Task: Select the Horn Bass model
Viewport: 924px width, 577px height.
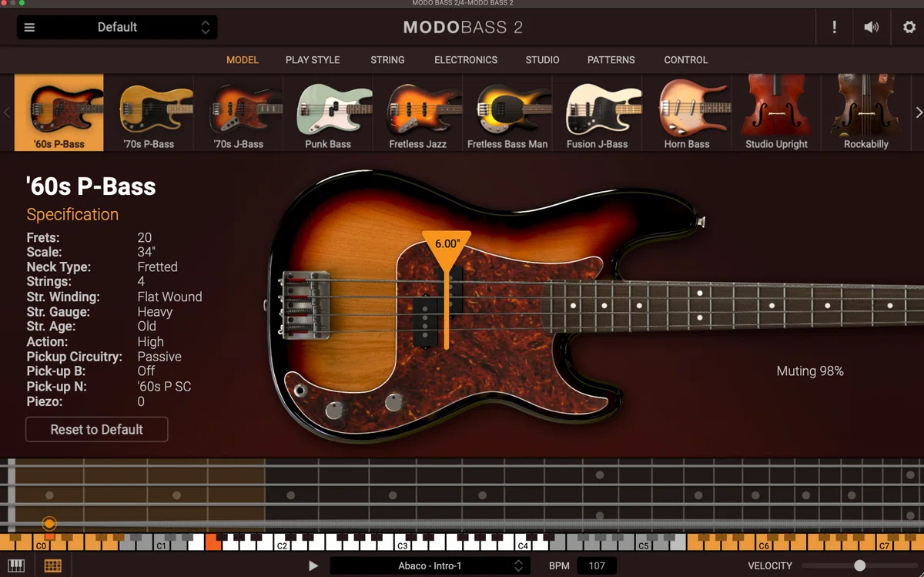Action: (687, 112)
